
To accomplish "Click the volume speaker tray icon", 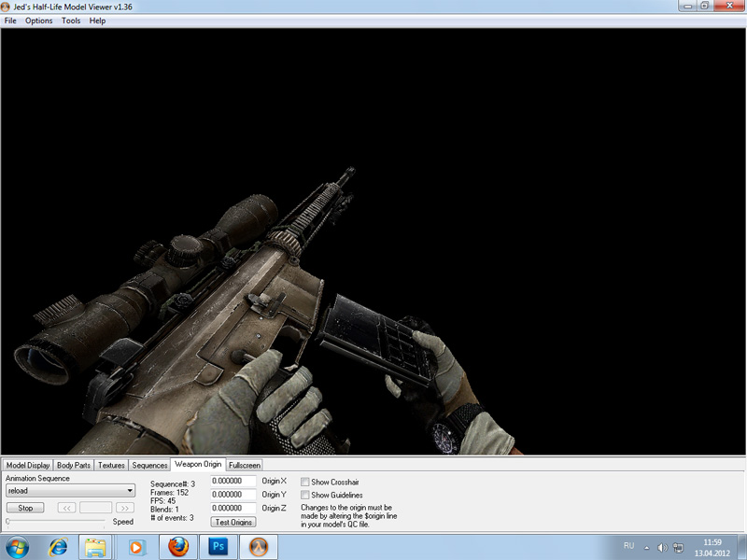I will tap(661, 546).
